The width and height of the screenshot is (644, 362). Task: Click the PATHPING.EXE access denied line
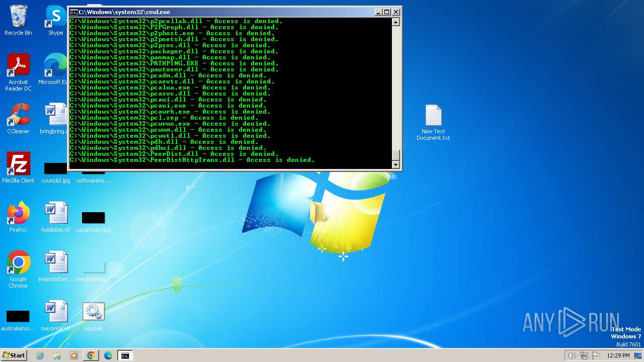click(174, 63)
